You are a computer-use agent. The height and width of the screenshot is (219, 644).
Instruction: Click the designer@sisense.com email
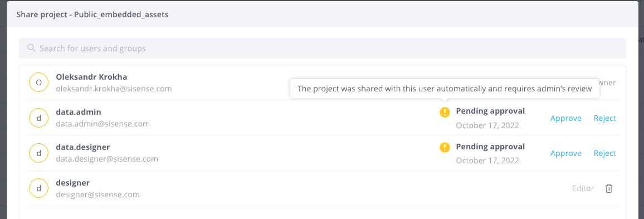coord(97,194)
